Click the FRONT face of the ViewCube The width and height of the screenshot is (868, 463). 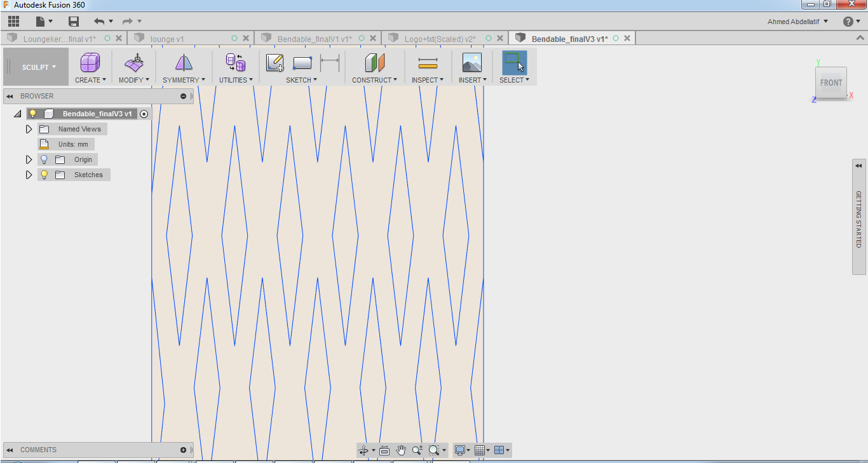831,83
